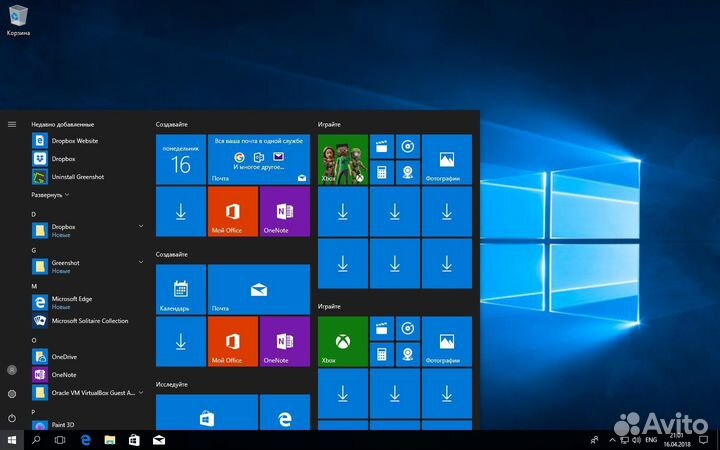This screenshot has height=450, width=720.
Task: Launch OneDrive from the apps list
Action: coord(88,356)
